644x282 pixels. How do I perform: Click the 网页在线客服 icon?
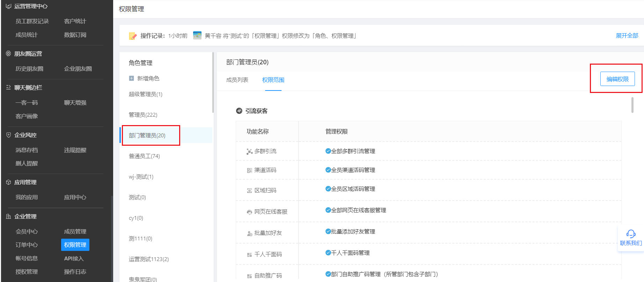[x=249, y=212]
